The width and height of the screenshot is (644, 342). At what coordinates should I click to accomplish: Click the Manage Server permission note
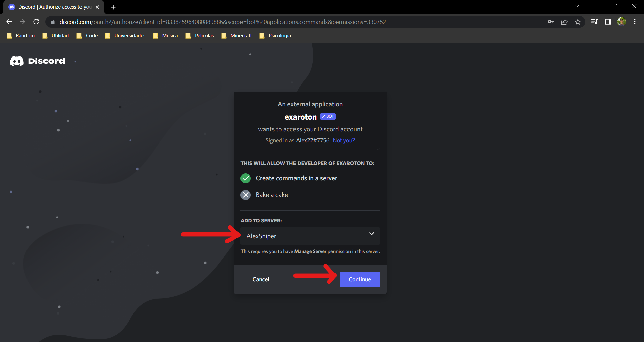[310, 251]
